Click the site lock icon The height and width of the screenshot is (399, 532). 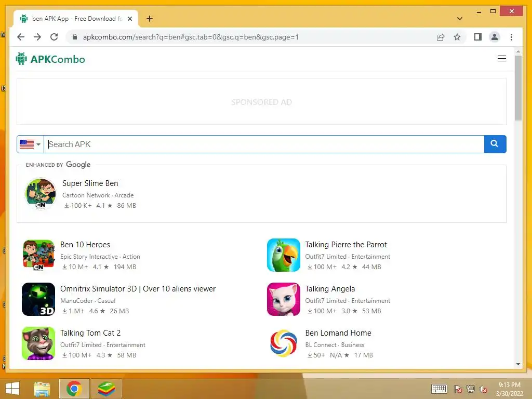coord(75,37)
